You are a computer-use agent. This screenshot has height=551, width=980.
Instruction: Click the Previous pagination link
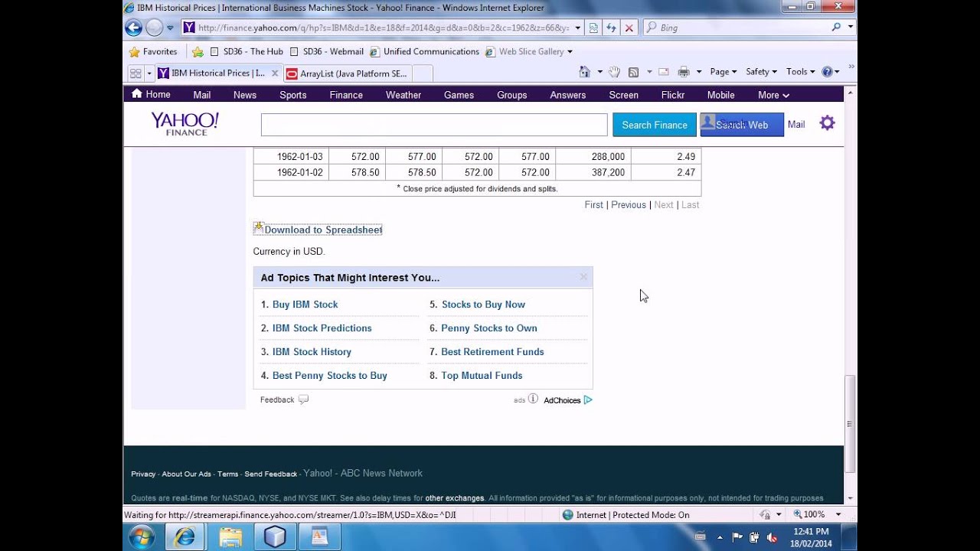pos(629,204)
